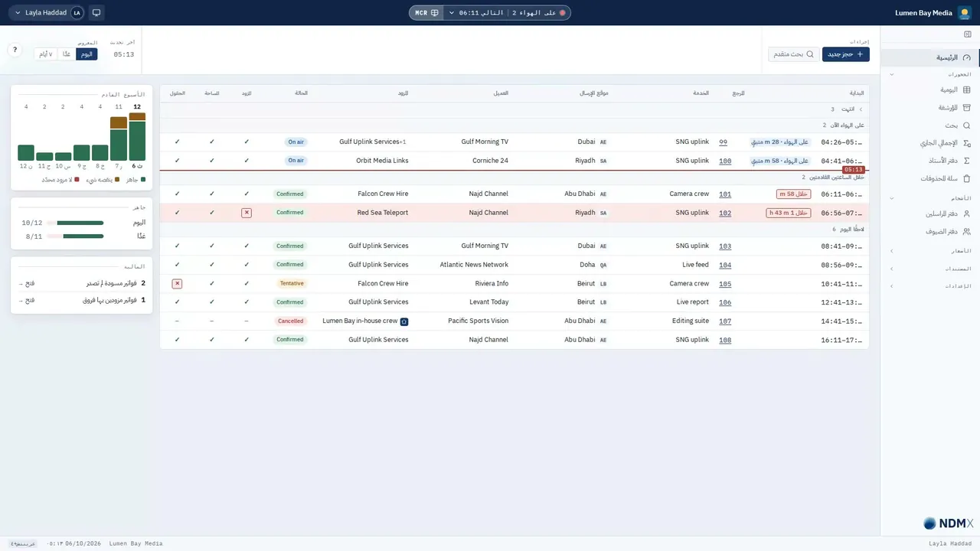980x551 pixels.
Task: Click the Lumen Bay Media organization logo
Action: pyautogui.click(x=965, y=13)
